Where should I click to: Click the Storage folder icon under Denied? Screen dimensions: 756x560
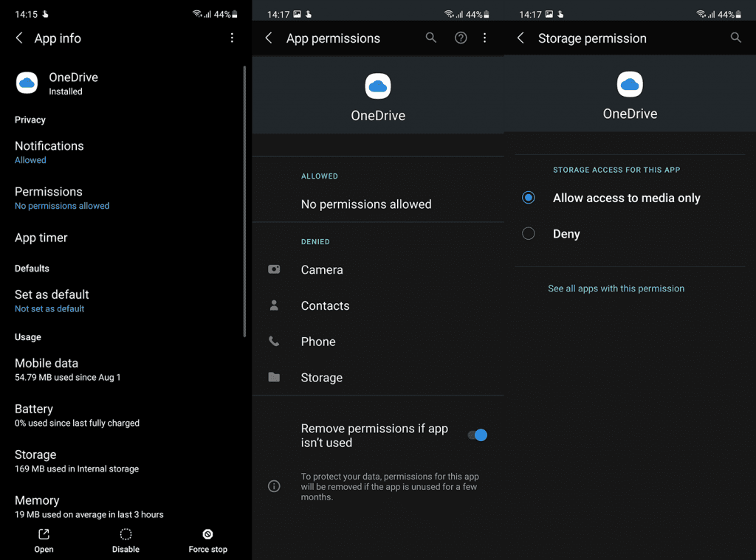(274, 377)
